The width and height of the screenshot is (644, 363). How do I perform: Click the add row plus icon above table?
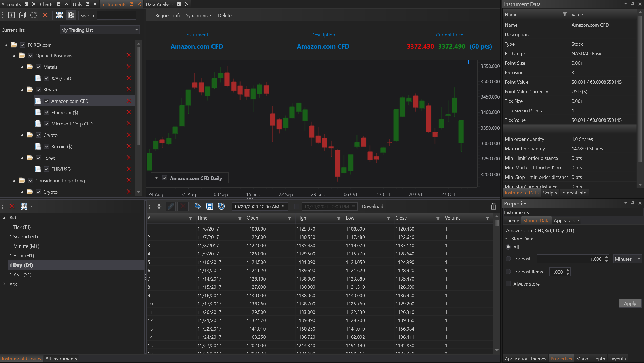coord(159,207)
